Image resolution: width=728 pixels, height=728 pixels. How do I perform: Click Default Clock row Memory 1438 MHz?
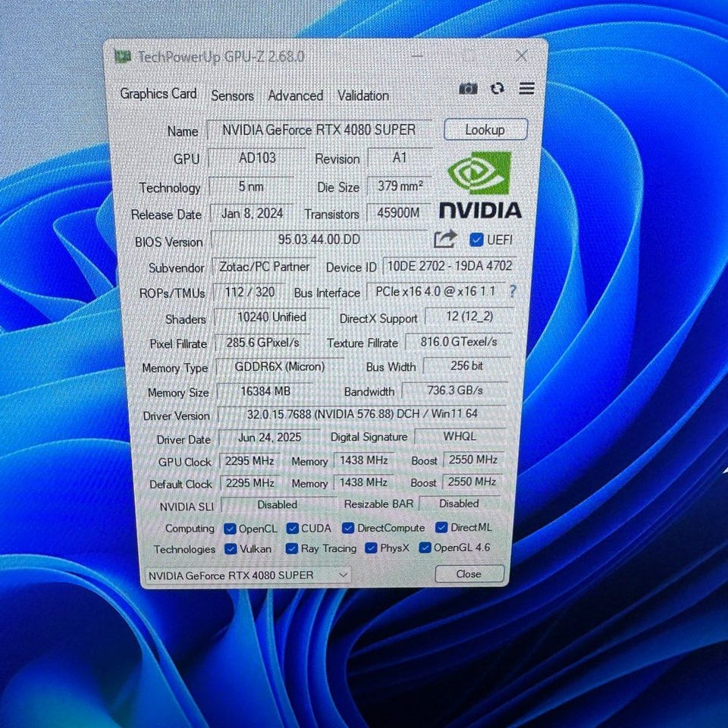(x=363, y=482)
